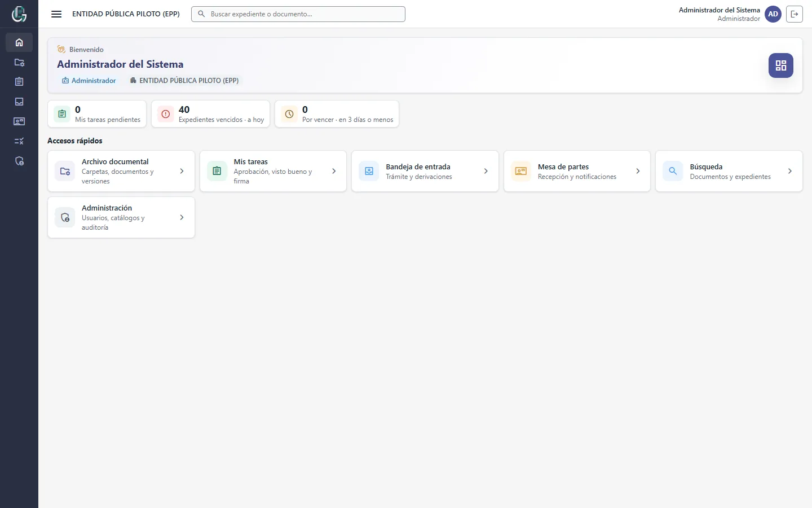Expand Mesa de partes chevron arrow
The width and height of the screenshot is (812, 508).
638,171
